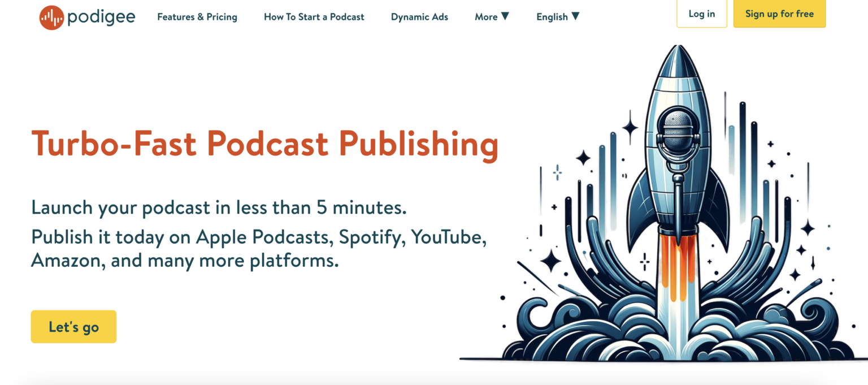Image resolution: width=868 pixels, height=385 pixels.
Task: Navigate to Dynamic Ads
Action: pos(419,17)
